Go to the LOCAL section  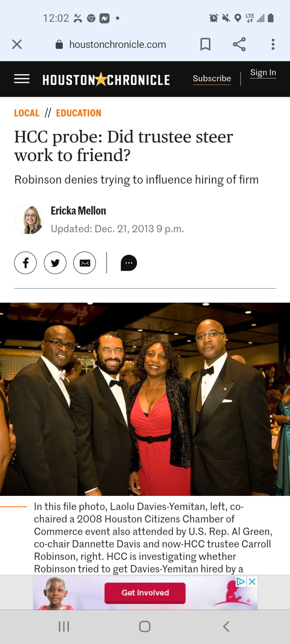coord(27,113)
